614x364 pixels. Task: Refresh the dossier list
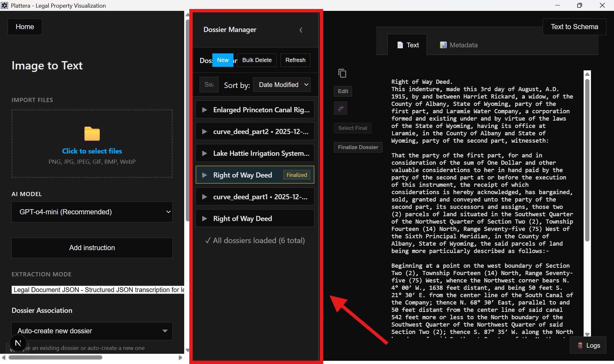coord(295,60)
